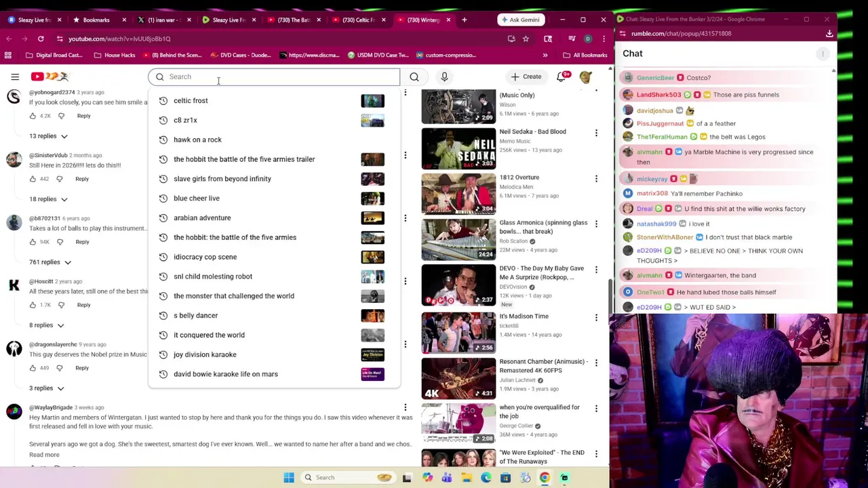Open the Resonant Chamber video title
Screen dimensions: 868x488
pos(542,366)
